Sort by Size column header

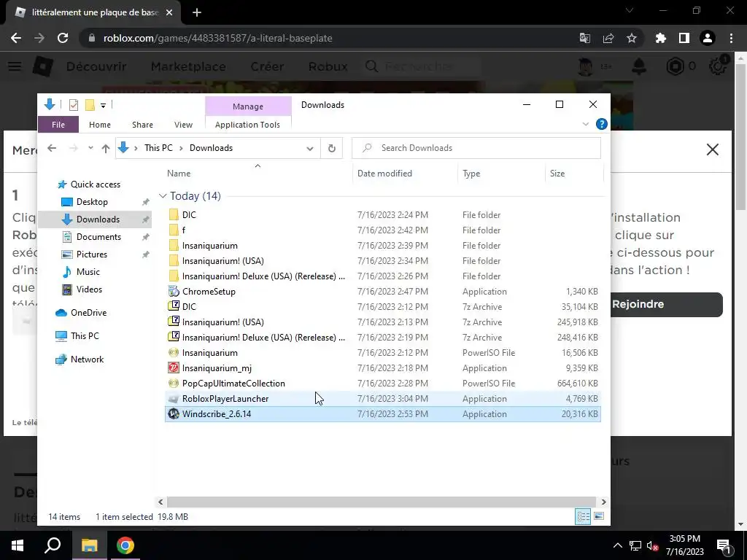point(557,174)
